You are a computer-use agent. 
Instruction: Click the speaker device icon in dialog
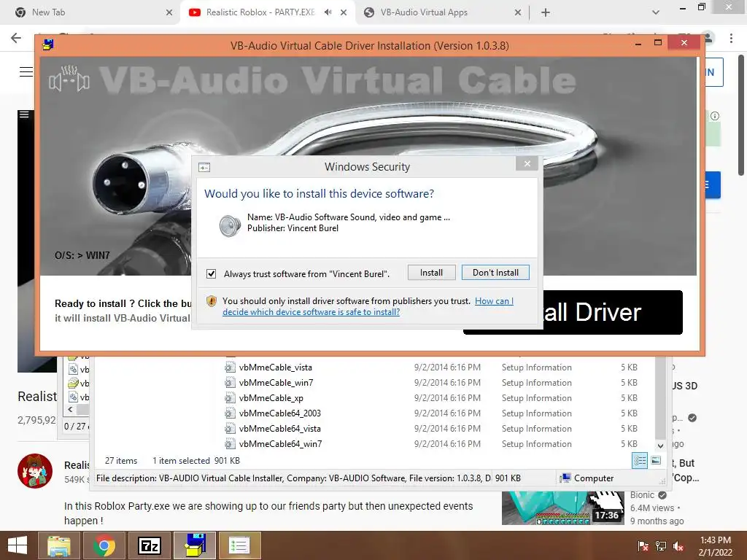[x=230, y=225]
